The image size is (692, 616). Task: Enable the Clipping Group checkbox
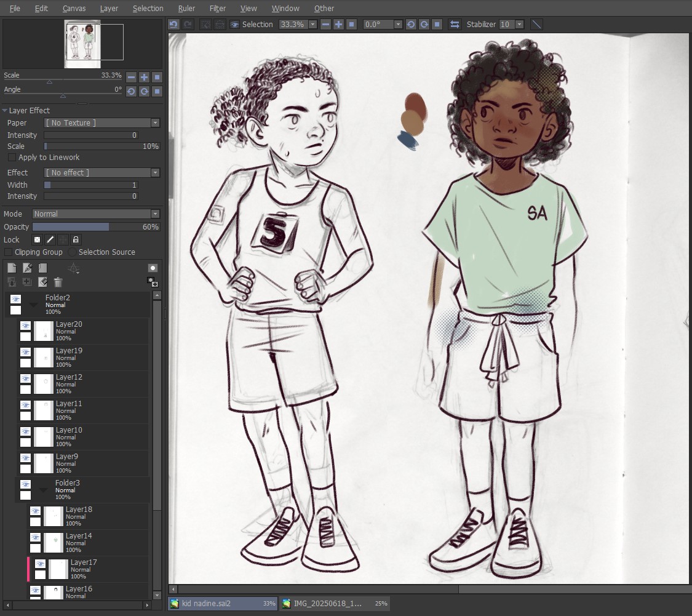pos(8,252)
